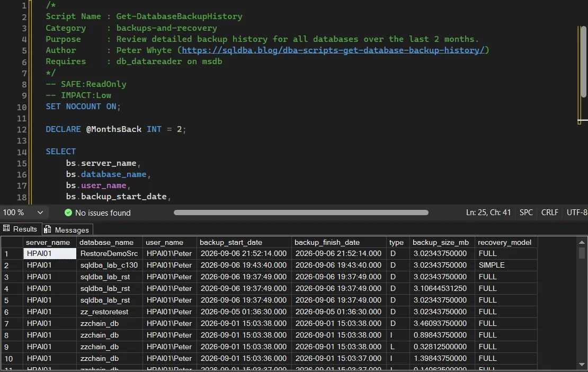The height and width of the screenshot is (372, 588).
Task: Click the sqldba_lab_c130 database cell
Action: tap(110, 265)
